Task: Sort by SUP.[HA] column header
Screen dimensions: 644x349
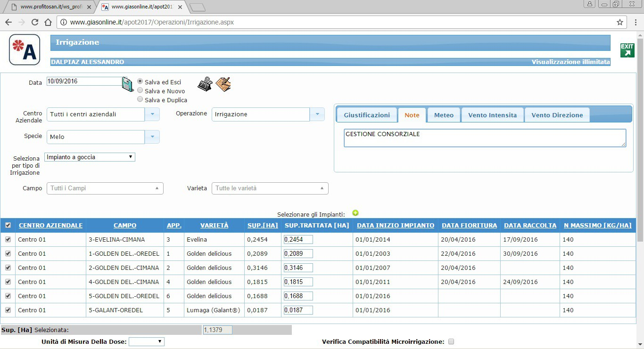Action: pos(263,226)
